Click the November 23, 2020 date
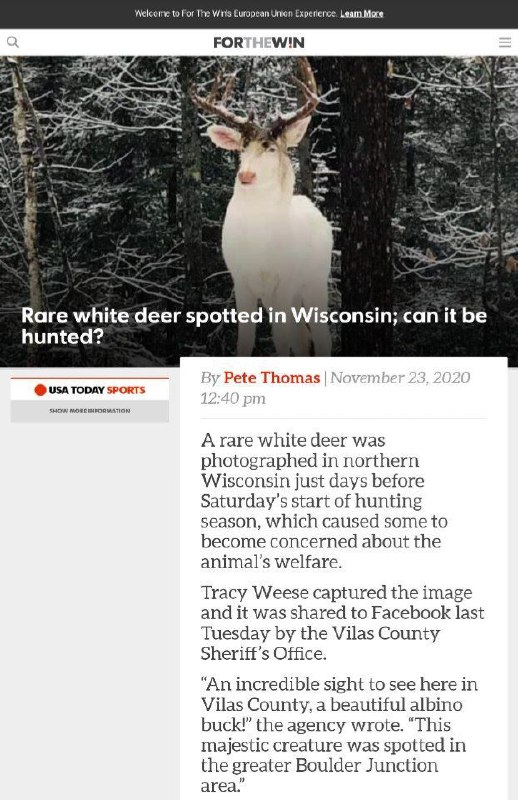The width and height of the screenshot is (518, 800). coord(400,378)
